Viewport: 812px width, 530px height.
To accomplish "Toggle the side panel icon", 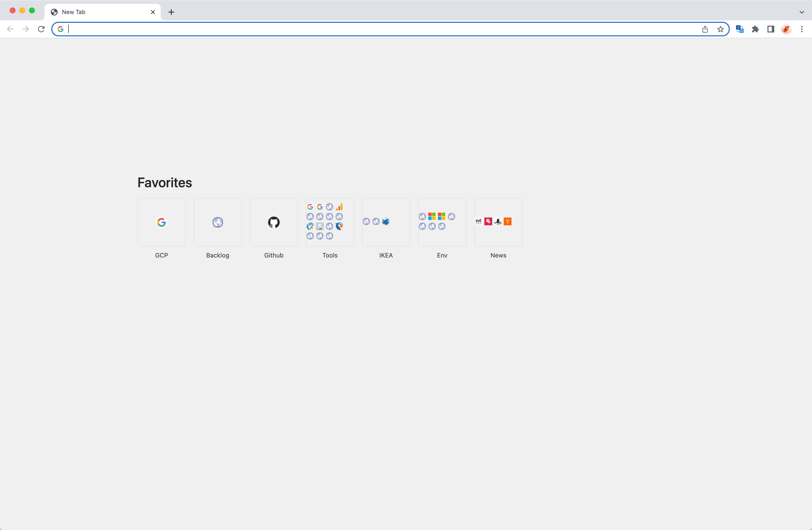I will pyautogui.click(x=771, y=29).
